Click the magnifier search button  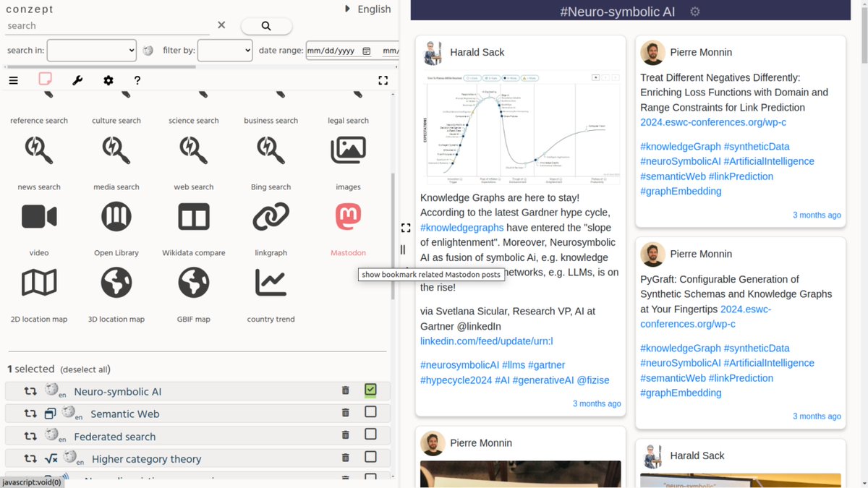coord(266,26)
